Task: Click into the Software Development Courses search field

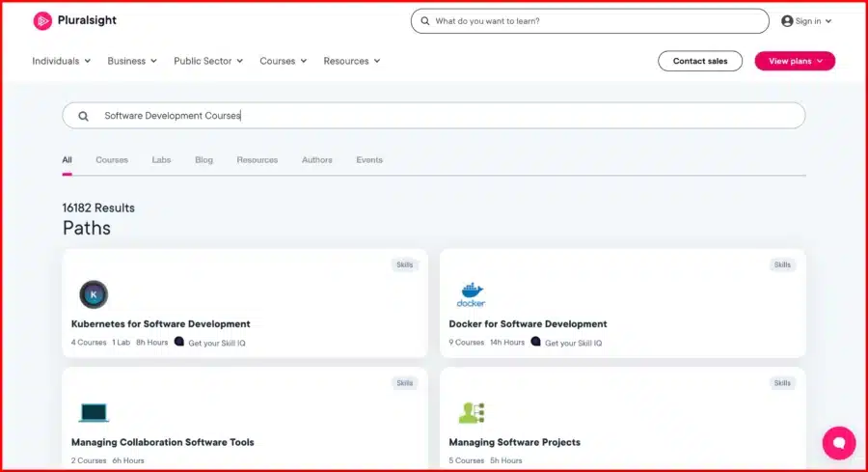Action: click(433, 116)
